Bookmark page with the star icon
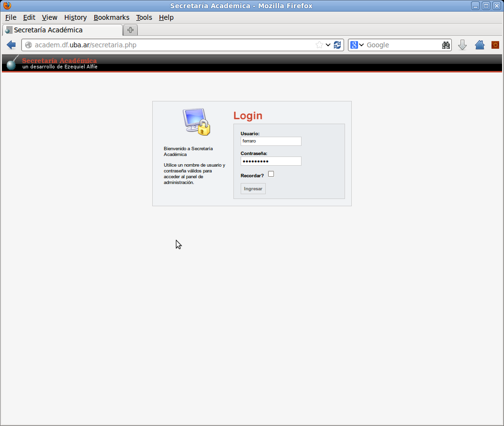Screen dimensions: 504x426 pos(319,45)
